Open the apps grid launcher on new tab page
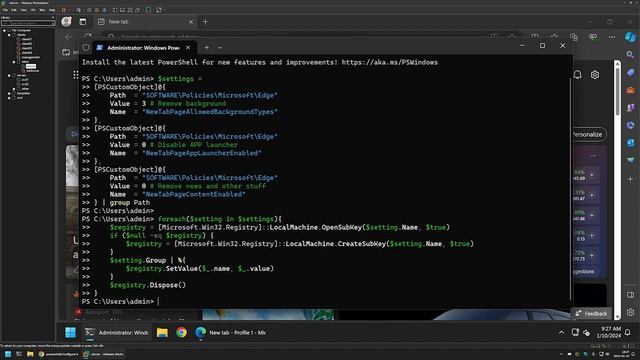This screenshot has height=360, width=640. (76, 75)
